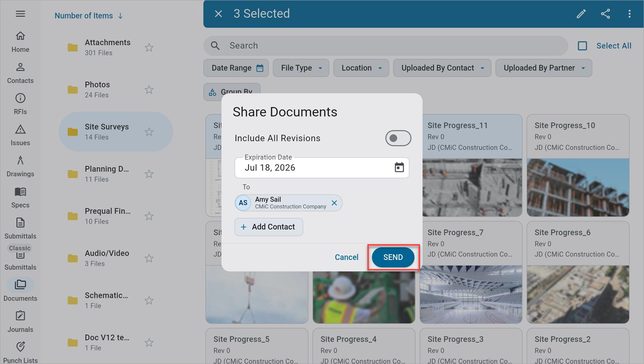The width and height of the screenshot is (644, 364).
Task: Expand the File Type dropdown
Action: click(301, 68)
